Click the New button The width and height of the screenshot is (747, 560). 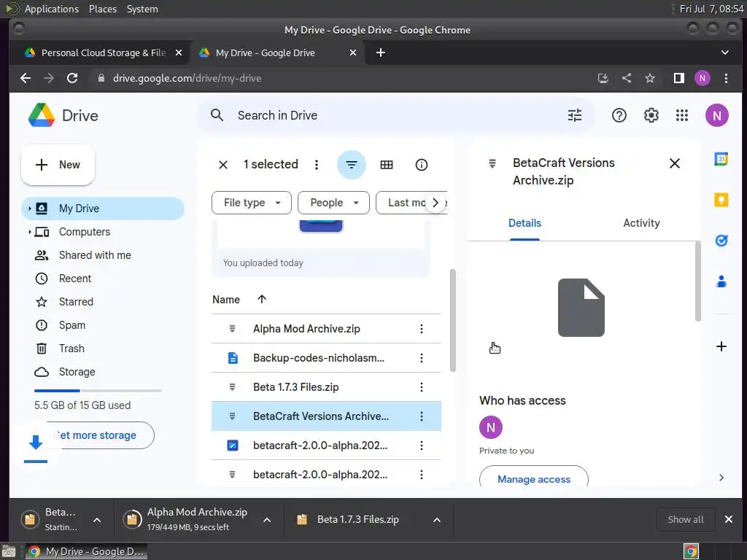58,165
